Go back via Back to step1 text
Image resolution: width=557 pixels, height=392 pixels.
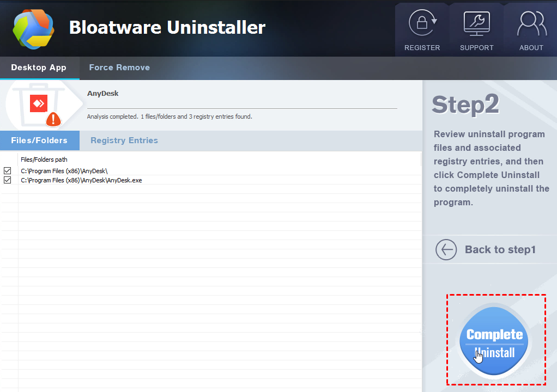[x=500, y=250]
